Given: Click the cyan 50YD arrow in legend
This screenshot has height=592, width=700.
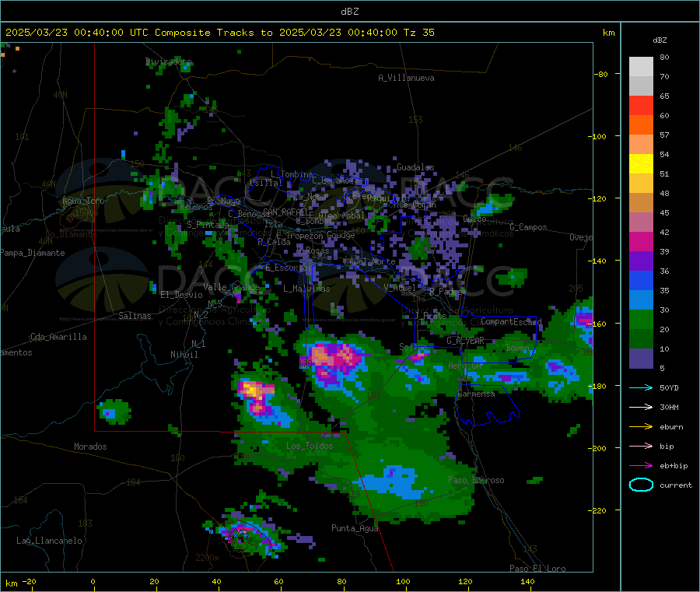Looking at the screenshot, I should (641, 387).
